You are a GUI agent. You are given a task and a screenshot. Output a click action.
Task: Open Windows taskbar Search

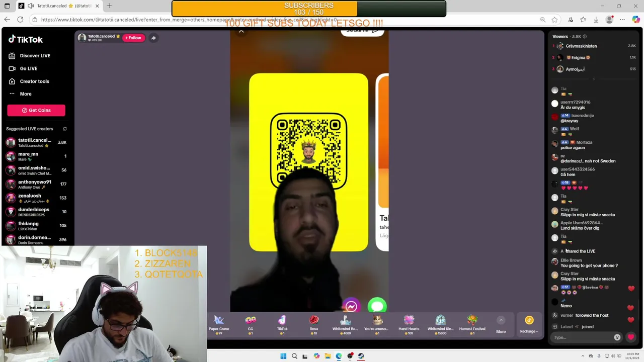[x=294, y=356]
